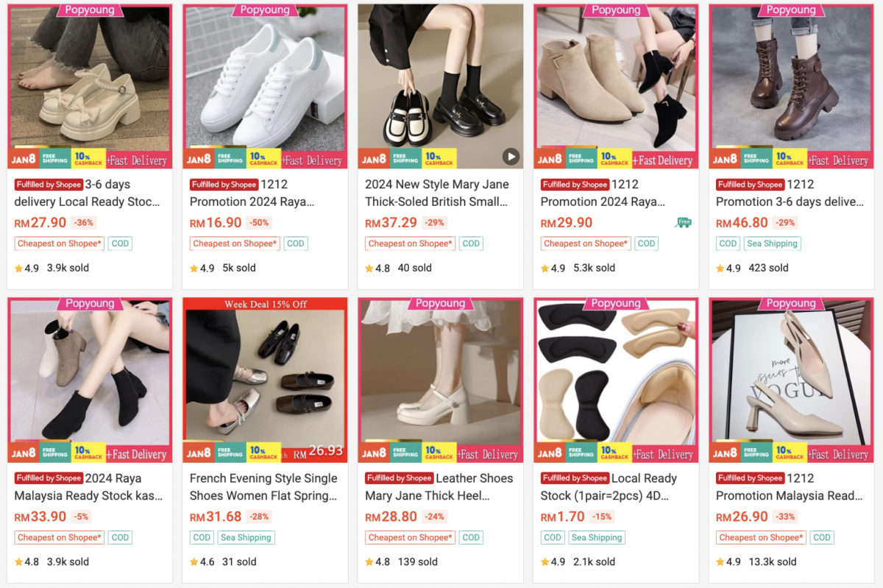Play video on Mary Jane loafers thumbnail
Image resolution: width=883 pixels, height=588 pixels.
pos(511,156)
